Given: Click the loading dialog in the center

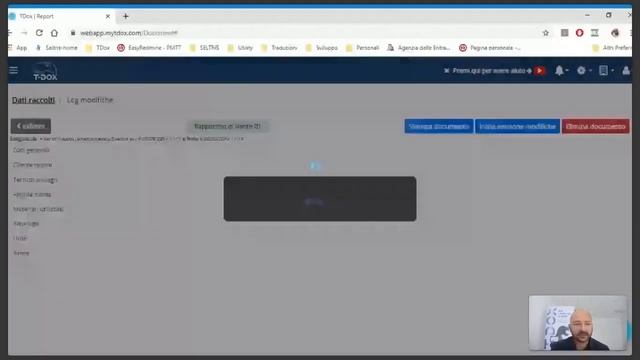Looking at the screenshot, I should [x=320, y=199].
